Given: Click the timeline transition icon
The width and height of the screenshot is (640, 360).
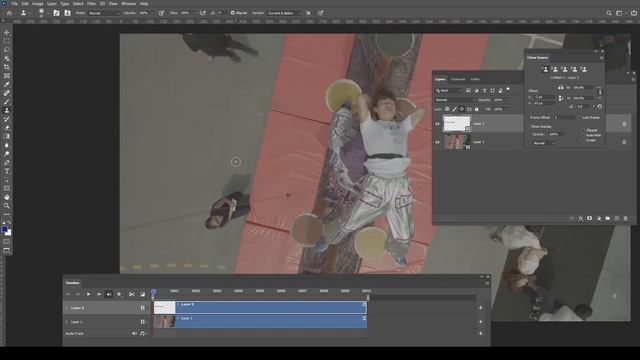Looking at the screenshot, I should pos(142,294).
